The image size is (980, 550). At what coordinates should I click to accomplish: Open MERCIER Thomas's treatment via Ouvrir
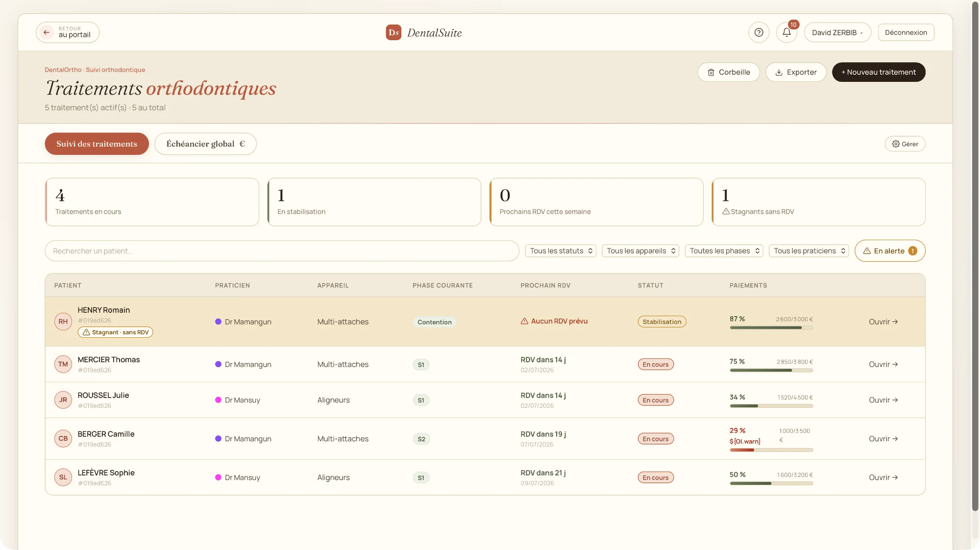point(883,365)
